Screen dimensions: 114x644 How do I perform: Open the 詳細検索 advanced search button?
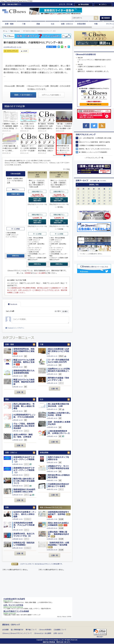105,18
